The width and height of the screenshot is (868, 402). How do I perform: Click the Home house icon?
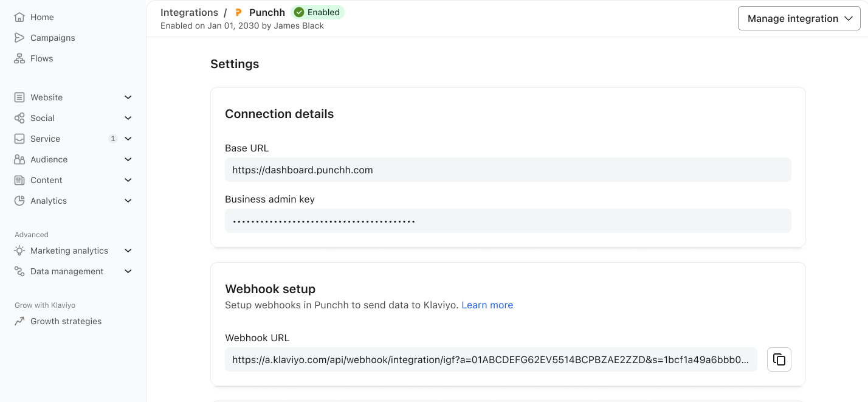[20, 17]
